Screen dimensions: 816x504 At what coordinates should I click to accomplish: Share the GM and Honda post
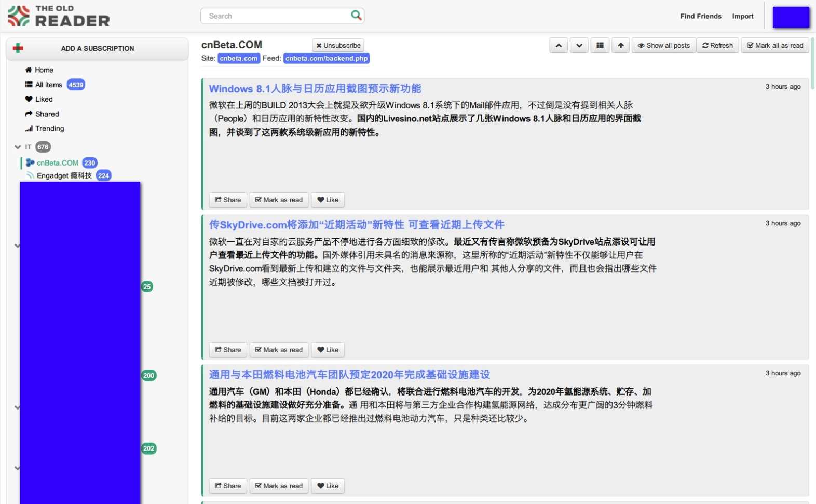[228, 486]
